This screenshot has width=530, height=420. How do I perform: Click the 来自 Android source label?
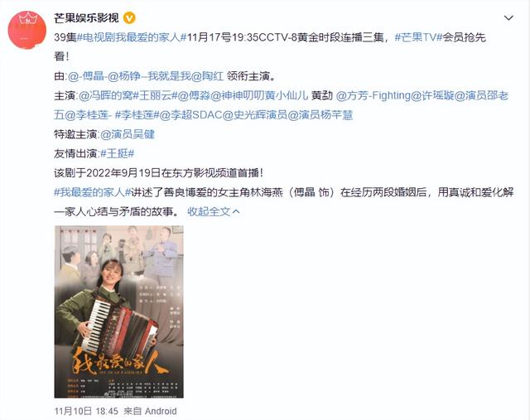(x=150, y=411)
